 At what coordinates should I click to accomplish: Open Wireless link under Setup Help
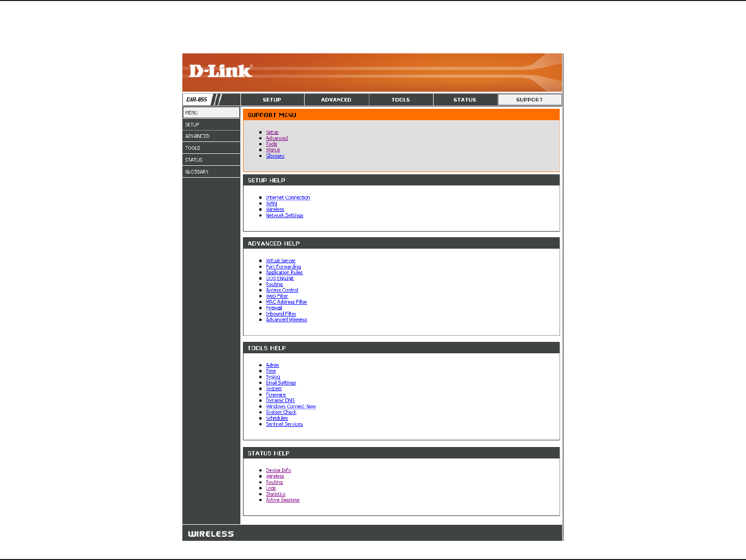point(275,210)
